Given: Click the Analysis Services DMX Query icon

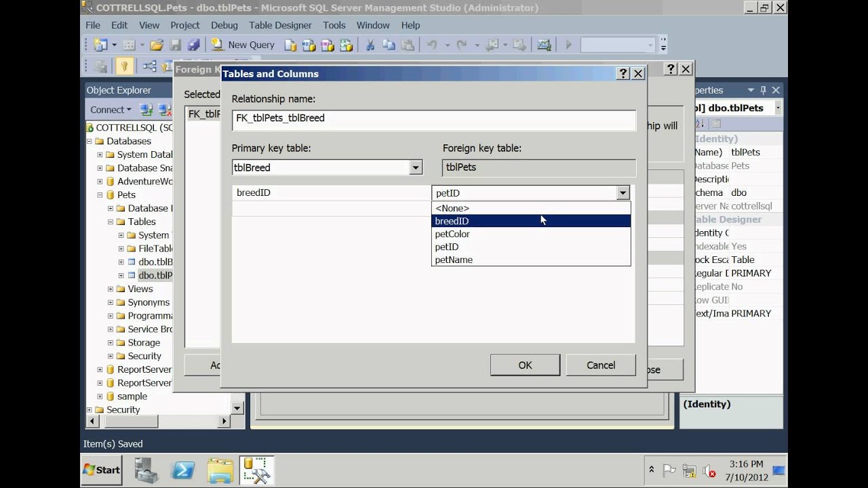Looking at the screenshot, I should coord(328,45).
